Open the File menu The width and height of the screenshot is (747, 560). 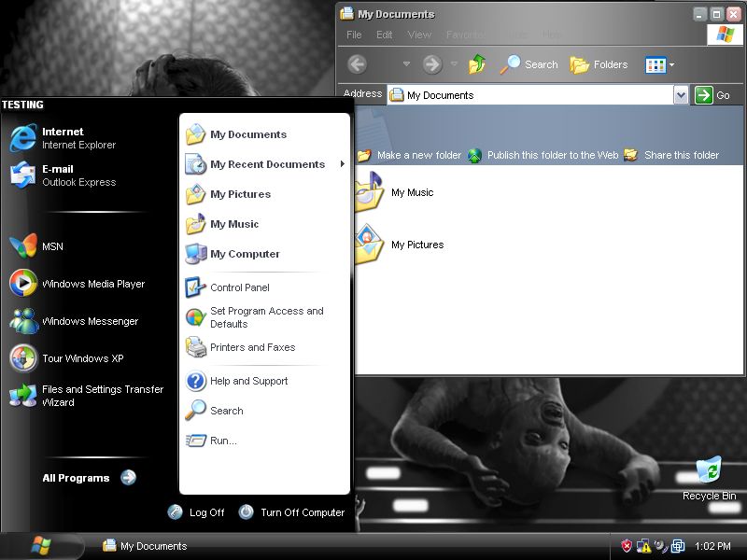click(354, 35)
